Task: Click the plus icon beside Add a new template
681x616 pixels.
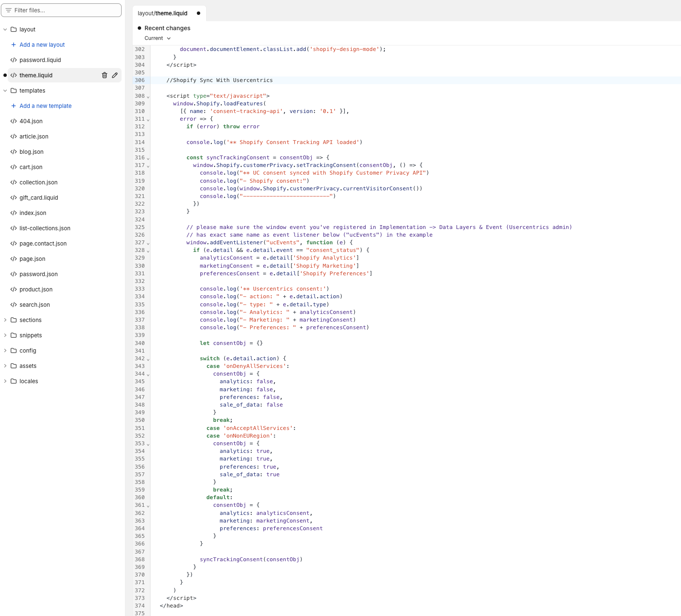Action: [14, 106]
